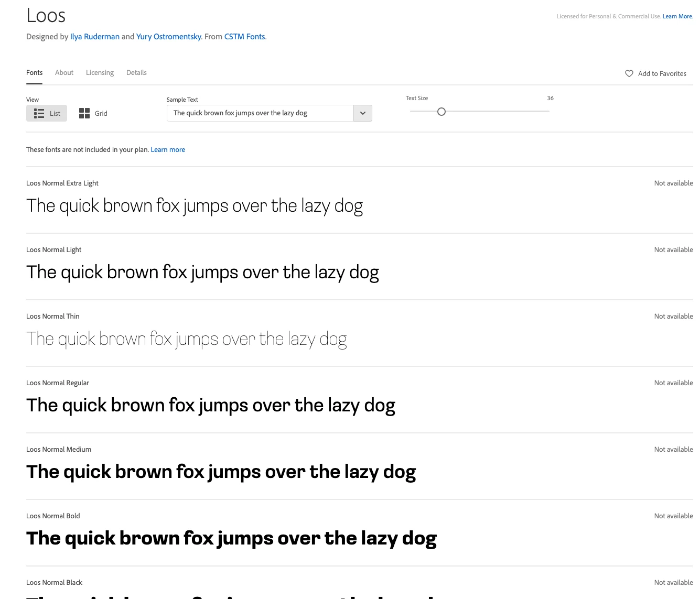Open designer Ilya Ruderman's link
The image size is (700, 599).
click(x=95, y=37)
